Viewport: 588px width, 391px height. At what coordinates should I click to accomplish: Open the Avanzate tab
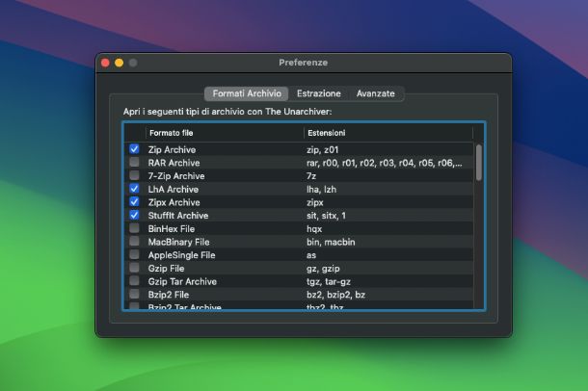click(x=375, y=93)
